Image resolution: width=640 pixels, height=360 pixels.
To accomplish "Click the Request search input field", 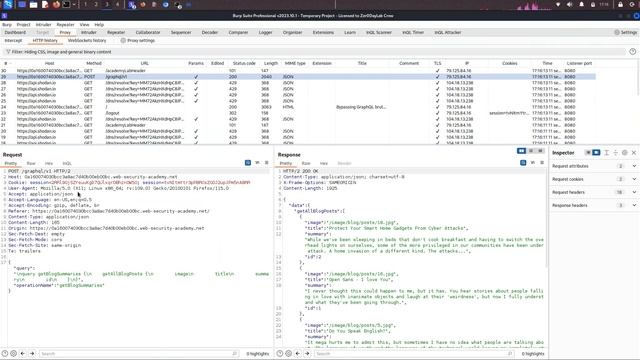I will click(x=139, y=353).
